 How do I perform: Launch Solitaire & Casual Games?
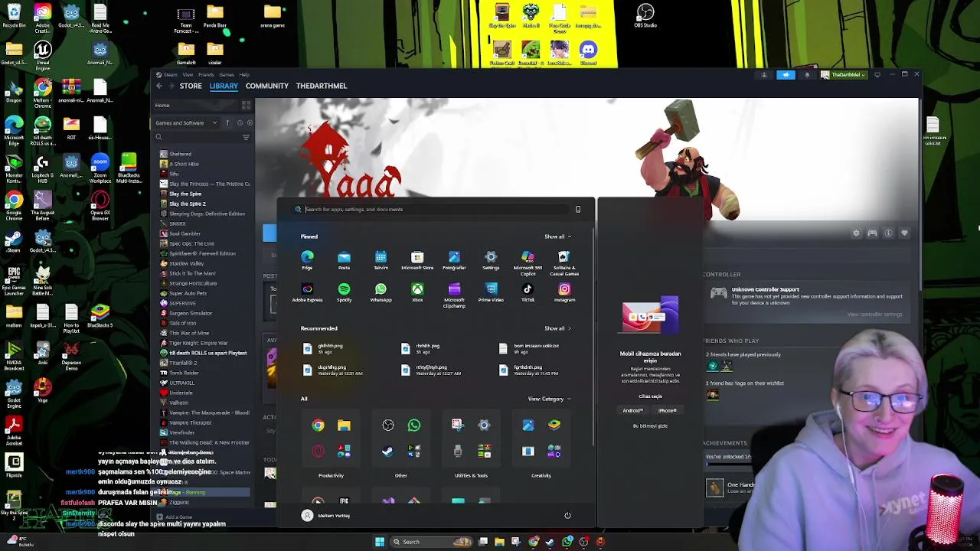(564, 262)
